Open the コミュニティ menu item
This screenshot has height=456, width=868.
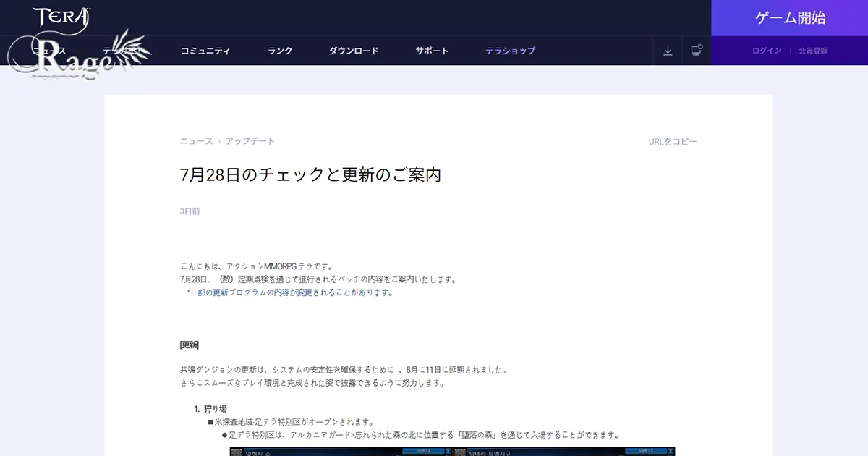(x=205, y=51)
